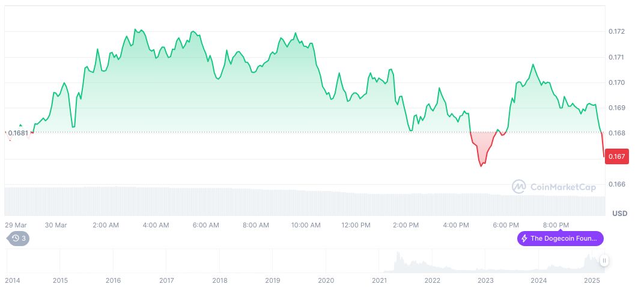Viewport: 644px width, 287px height.
Task: Open The Dogecoin Foundation event tag
Action: pos(560,239)
